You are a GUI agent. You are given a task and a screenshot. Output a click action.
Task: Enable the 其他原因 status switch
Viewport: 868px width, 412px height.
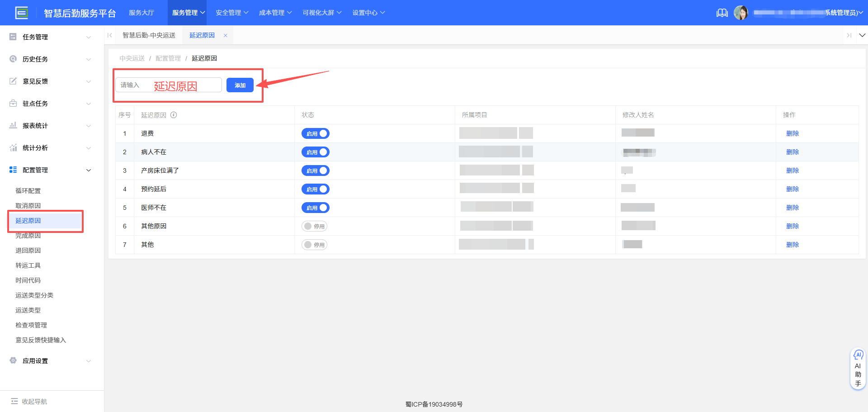(x=314, y=226)
